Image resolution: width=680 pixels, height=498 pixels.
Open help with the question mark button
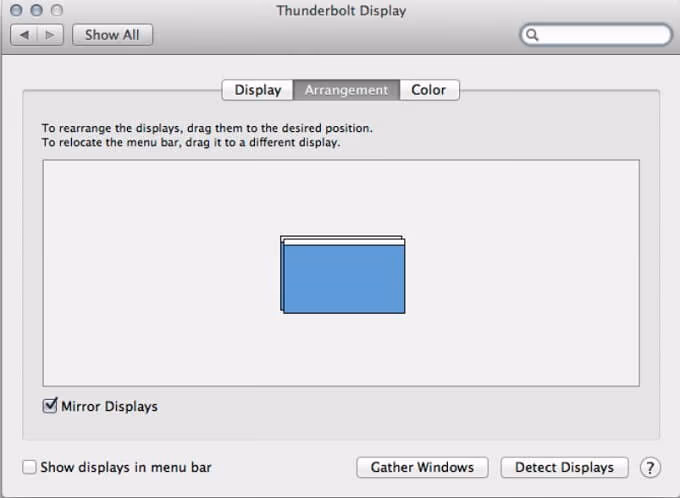tap(650, 468)
